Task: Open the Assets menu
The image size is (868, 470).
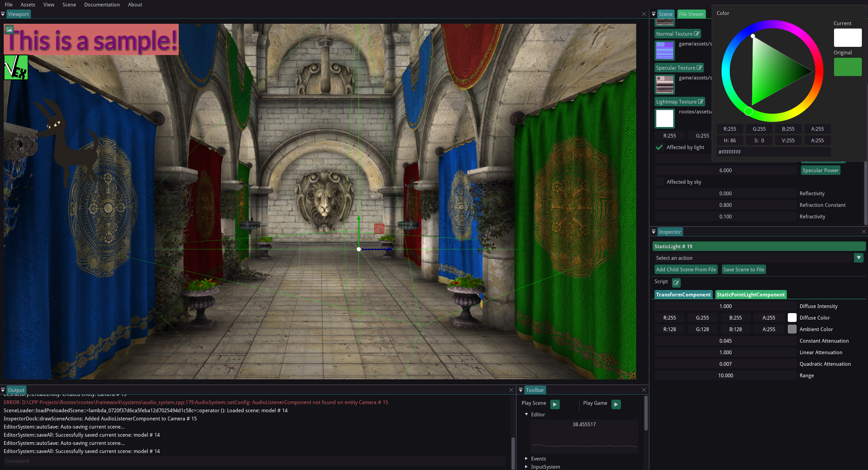Action: point(28,5)
